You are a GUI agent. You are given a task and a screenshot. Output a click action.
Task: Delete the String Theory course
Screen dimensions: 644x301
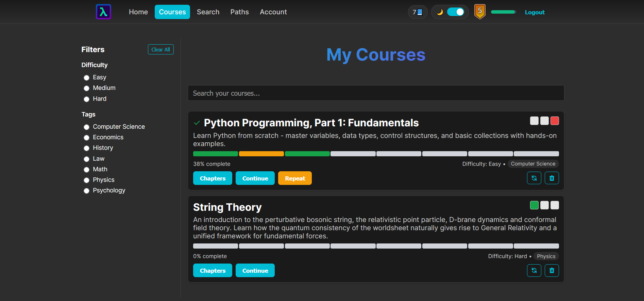552,270
